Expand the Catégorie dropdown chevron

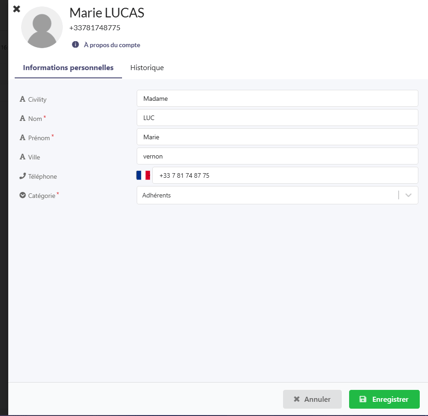click(x=408, y=195)
